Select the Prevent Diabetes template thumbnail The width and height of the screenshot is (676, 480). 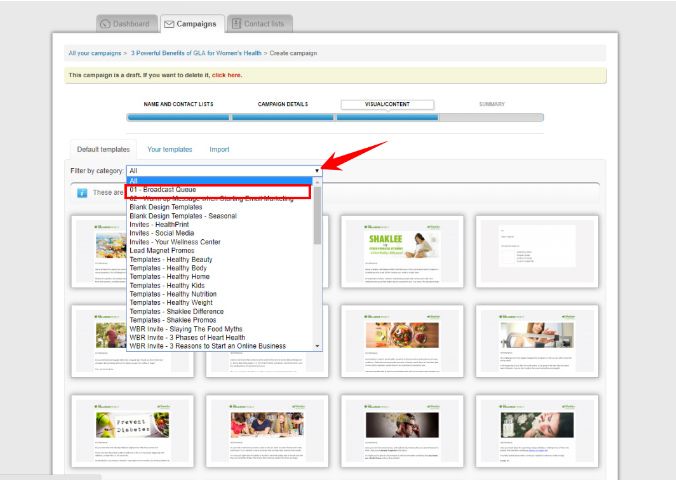click(x=132, y=431)
